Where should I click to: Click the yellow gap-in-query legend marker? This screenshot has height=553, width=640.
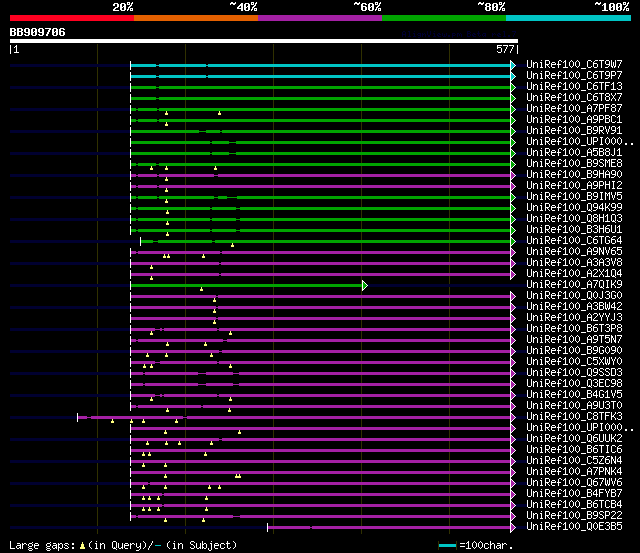82,546
